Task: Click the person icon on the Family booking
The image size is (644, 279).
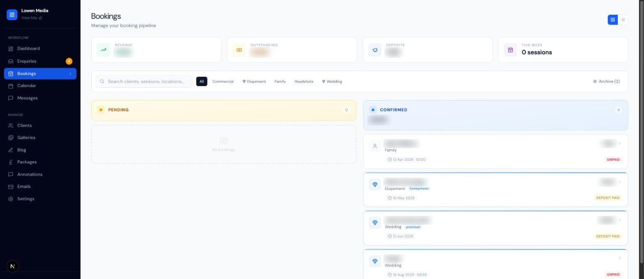Action: [375, 146]
